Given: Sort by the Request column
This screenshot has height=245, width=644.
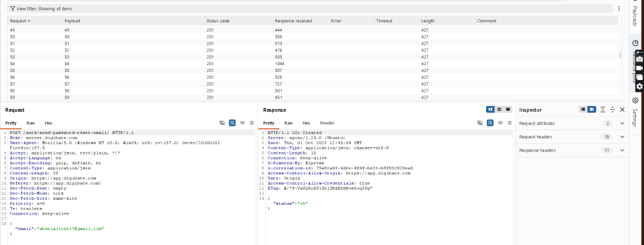Looking at the screenshot, I should pyautogui.click(x=35, y=21).
